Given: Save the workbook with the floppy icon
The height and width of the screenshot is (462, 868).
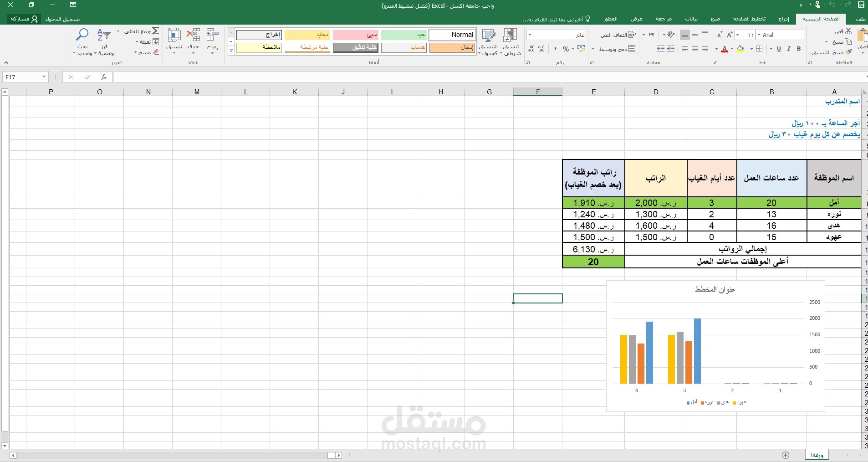Looking at the screenshot, I should (861, 5).
